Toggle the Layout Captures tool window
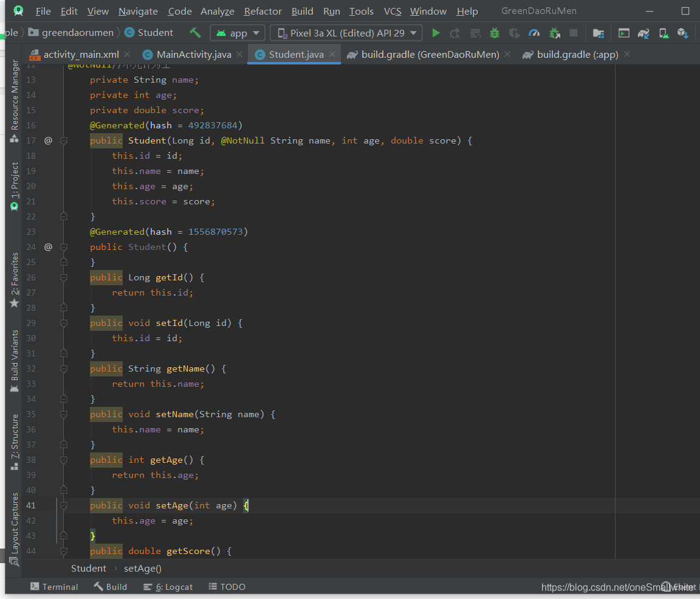The image size is (700, 599). [15, 528]
